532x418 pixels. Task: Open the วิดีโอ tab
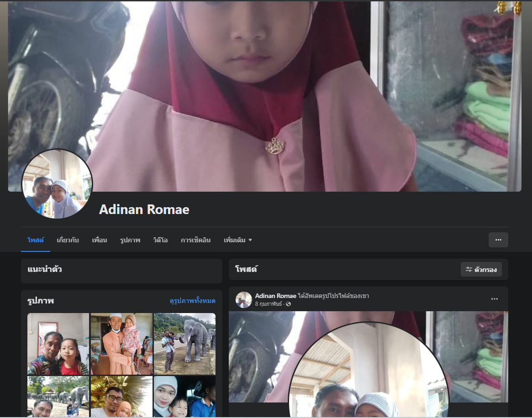coord(160,240)
